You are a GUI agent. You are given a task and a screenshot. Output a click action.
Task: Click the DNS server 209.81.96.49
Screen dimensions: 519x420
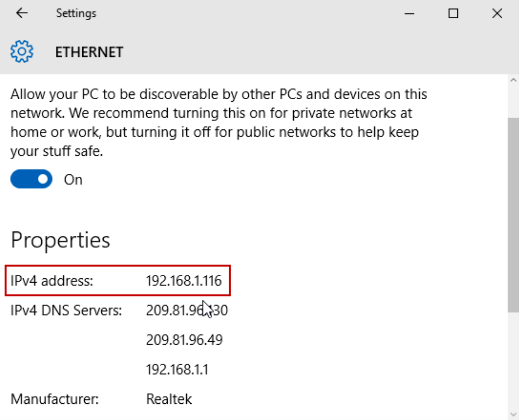click(x=184, y=340)
